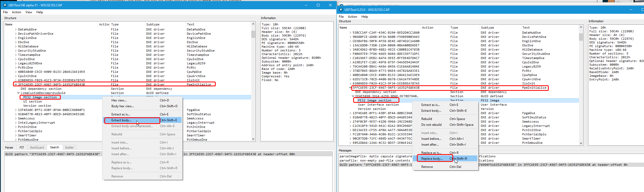Click Name column header in NE structure
The image size is (644, 192).
(51, 24)
